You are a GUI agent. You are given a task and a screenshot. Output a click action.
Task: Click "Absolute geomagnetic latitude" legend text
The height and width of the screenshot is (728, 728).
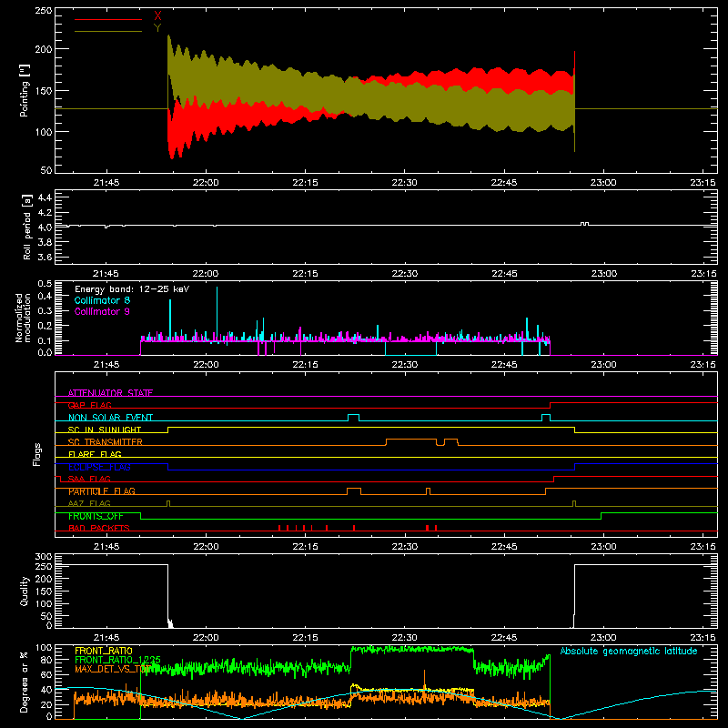629,651
